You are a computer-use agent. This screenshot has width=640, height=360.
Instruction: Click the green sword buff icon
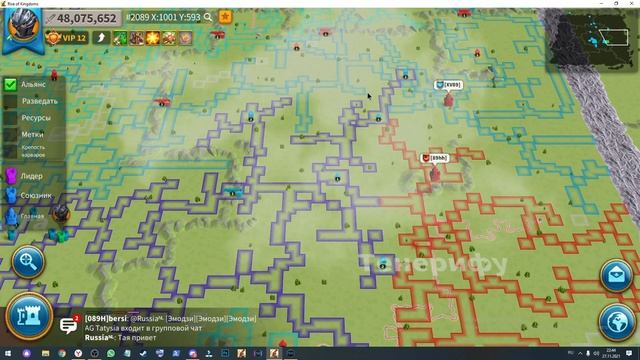pyautogui.click(x=120, y=38)
